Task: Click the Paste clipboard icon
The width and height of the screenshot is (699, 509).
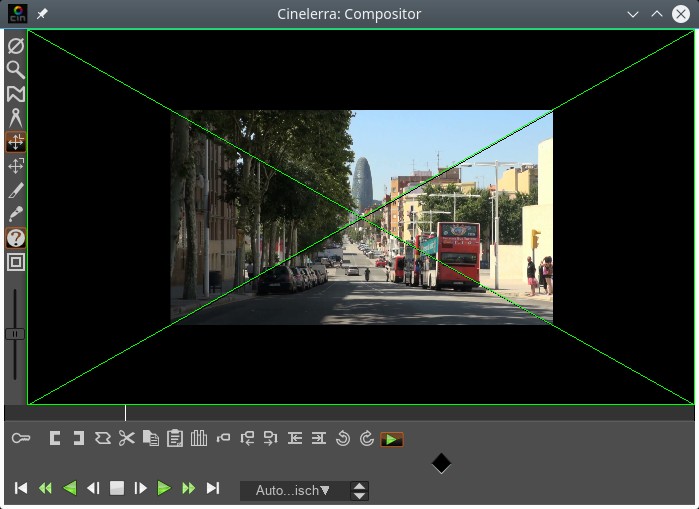Action: pos(175,438)
